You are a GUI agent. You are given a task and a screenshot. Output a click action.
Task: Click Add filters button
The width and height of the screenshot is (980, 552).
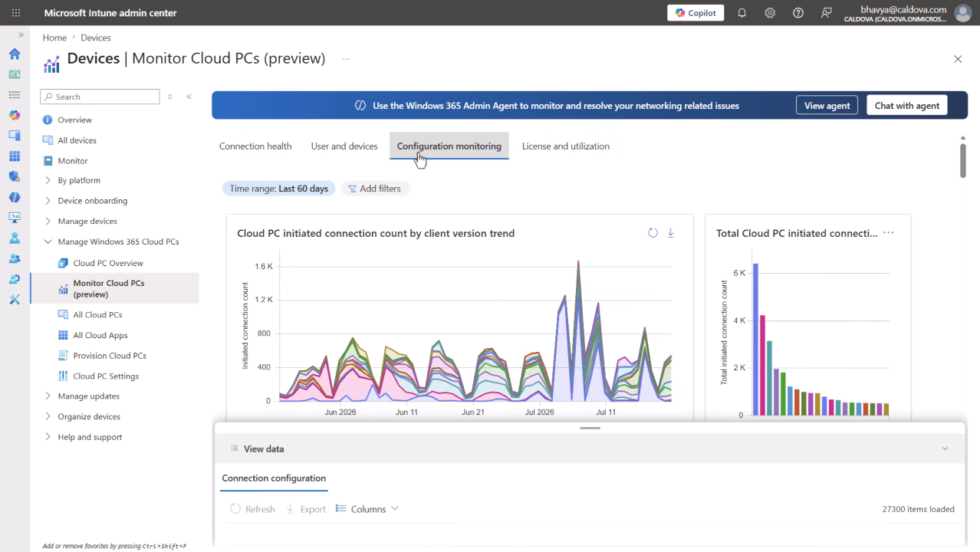tap(374, 189)
